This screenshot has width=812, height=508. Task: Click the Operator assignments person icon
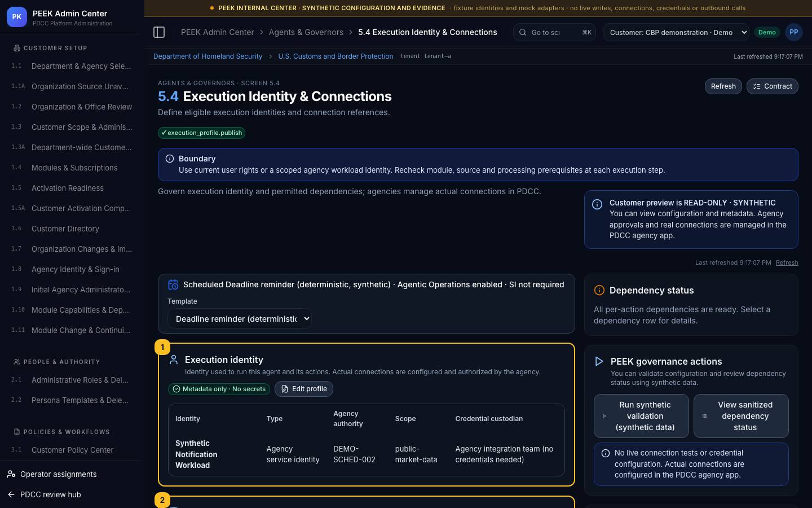pyautogui.click(x=11, y=474)
